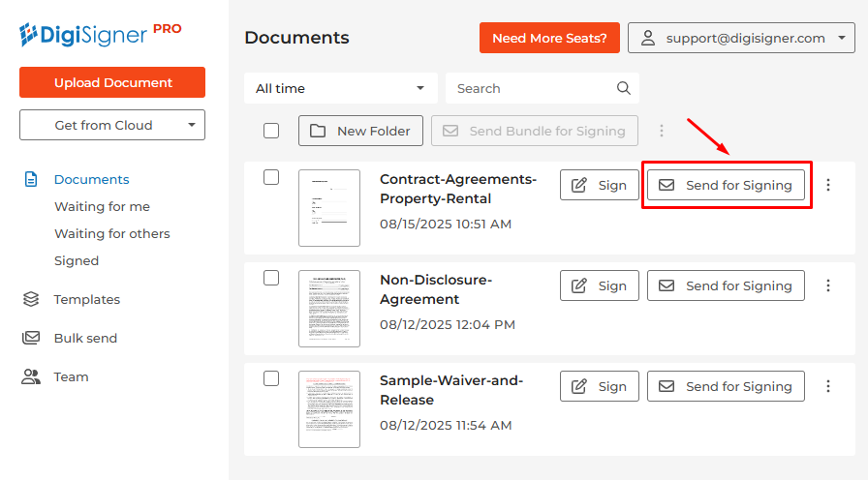868x480 pixels.
Task: Click the DigiSigner PRO logo
Action: click(101, 35)
